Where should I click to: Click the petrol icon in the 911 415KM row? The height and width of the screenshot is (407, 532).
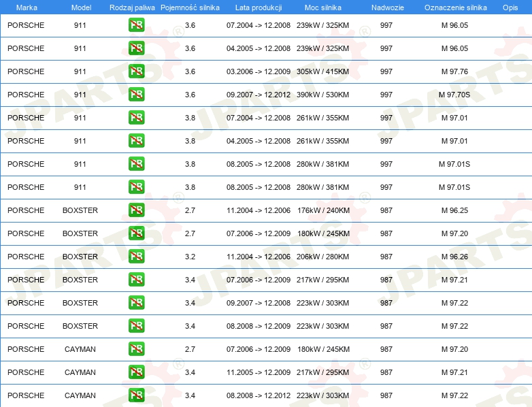(136, 71)
